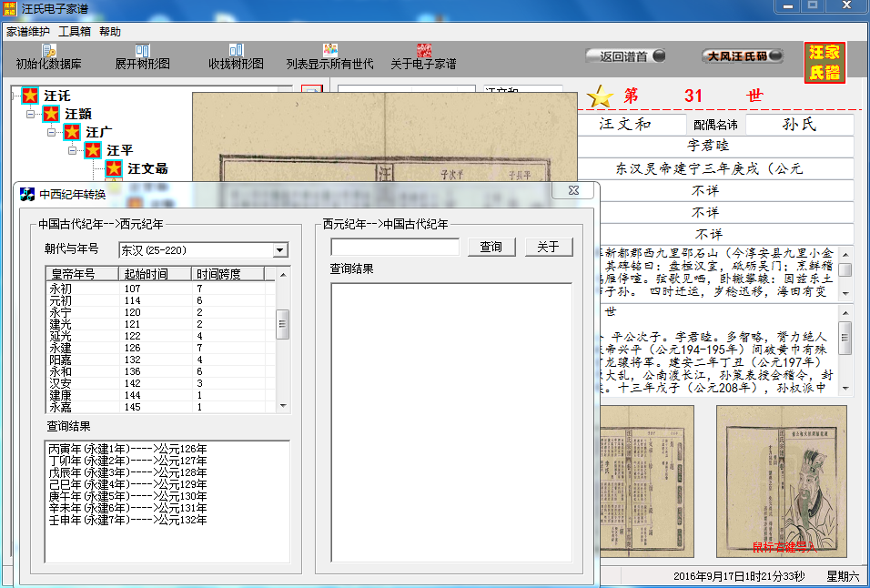Viewport: 870px width, 588px height.
Task: Click the star icon beside 汪讫
Action: 32,96
